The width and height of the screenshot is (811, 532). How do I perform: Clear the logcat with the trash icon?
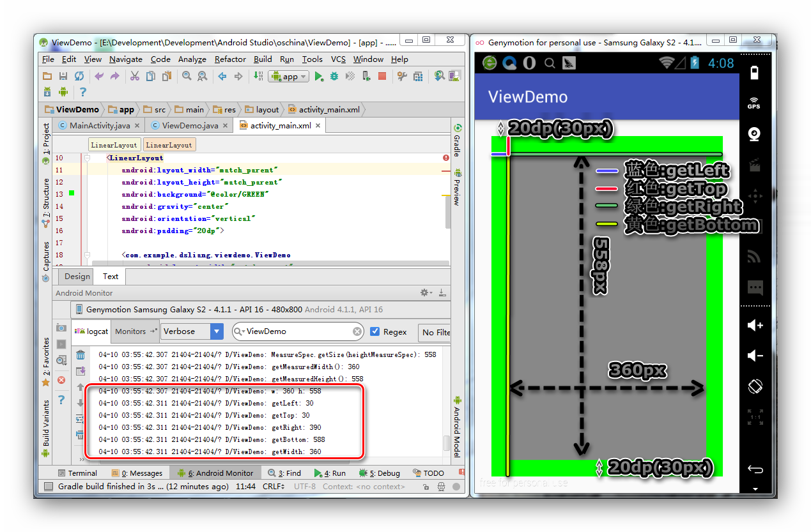coord(79,354)
